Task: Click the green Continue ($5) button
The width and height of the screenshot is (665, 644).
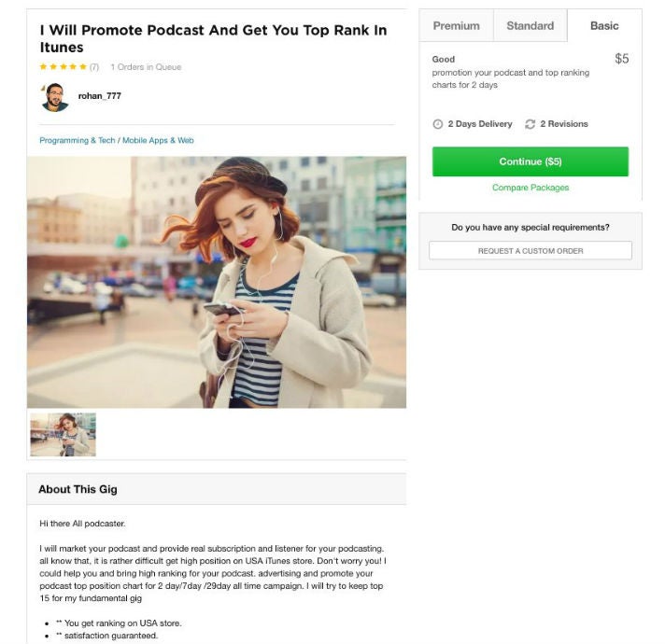Action: tap(531, 161)
